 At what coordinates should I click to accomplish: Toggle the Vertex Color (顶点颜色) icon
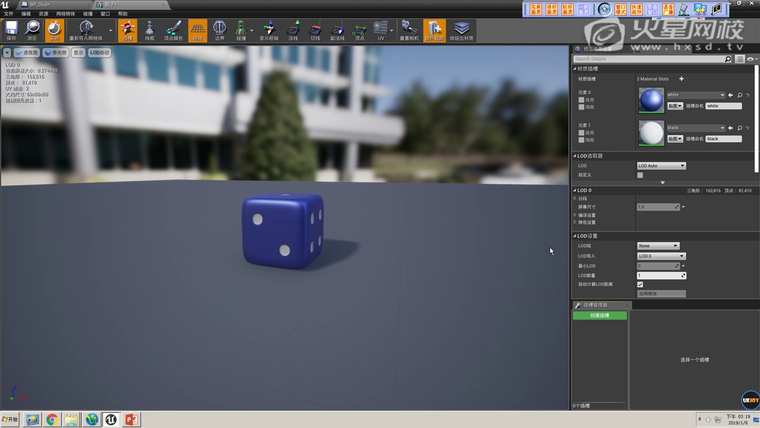[x=172, y=30]
